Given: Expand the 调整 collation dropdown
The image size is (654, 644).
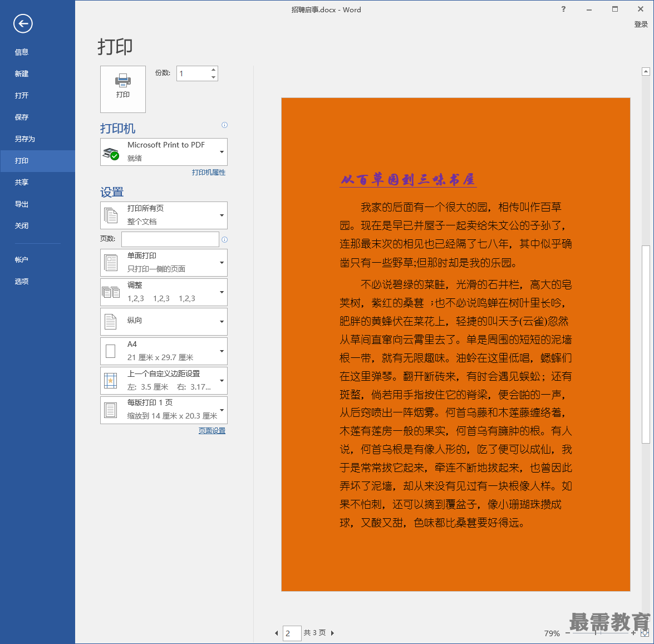Looking at the screenshot, I should 164,292.
